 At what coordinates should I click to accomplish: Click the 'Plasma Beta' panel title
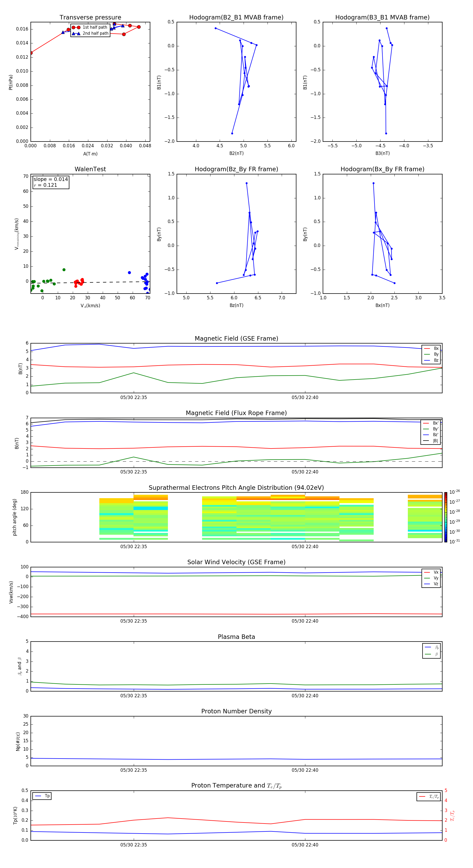pyautogui.click(x=236, y=637)
